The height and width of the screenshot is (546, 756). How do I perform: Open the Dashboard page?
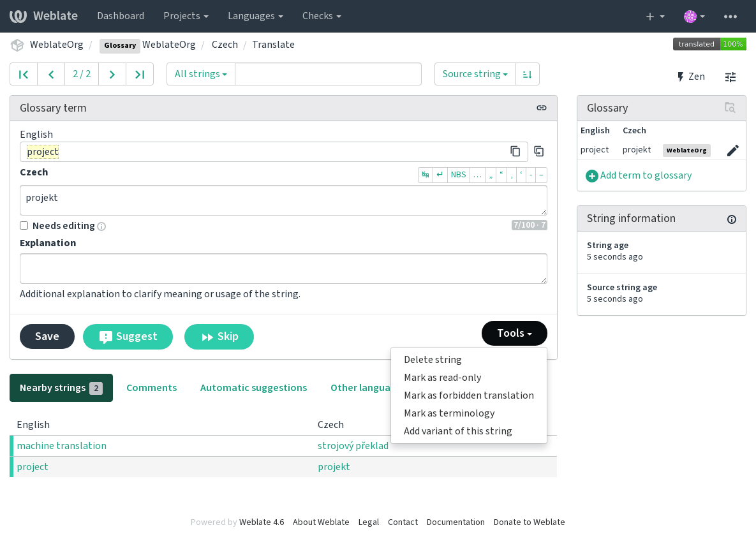point(121,16)
